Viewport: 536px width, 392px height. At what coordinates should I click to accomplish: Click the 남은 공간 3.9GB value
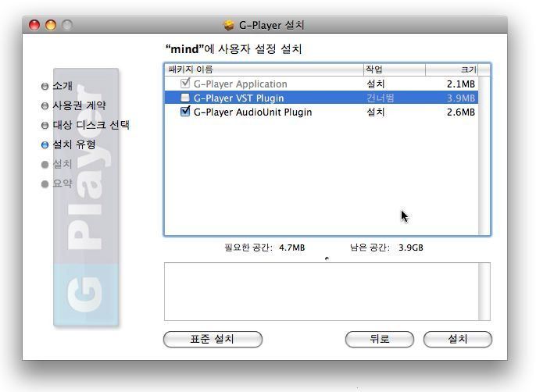[410, 248]
